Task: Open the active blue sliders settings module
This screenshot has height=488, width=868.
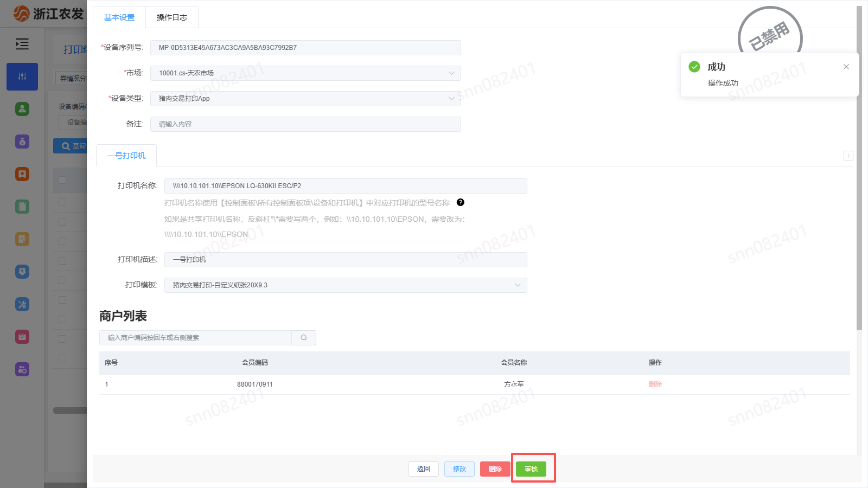Action: pos(22,76)
